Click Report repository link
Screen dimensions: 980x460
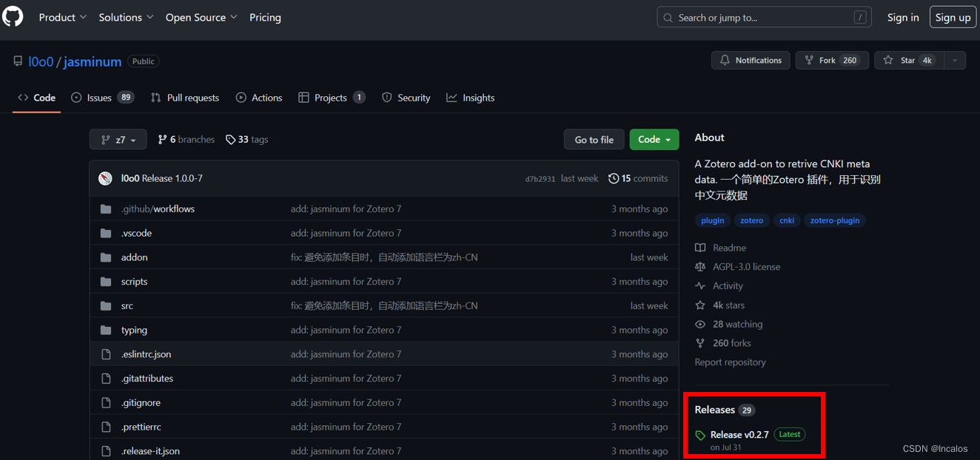click(x=730, y=362)
